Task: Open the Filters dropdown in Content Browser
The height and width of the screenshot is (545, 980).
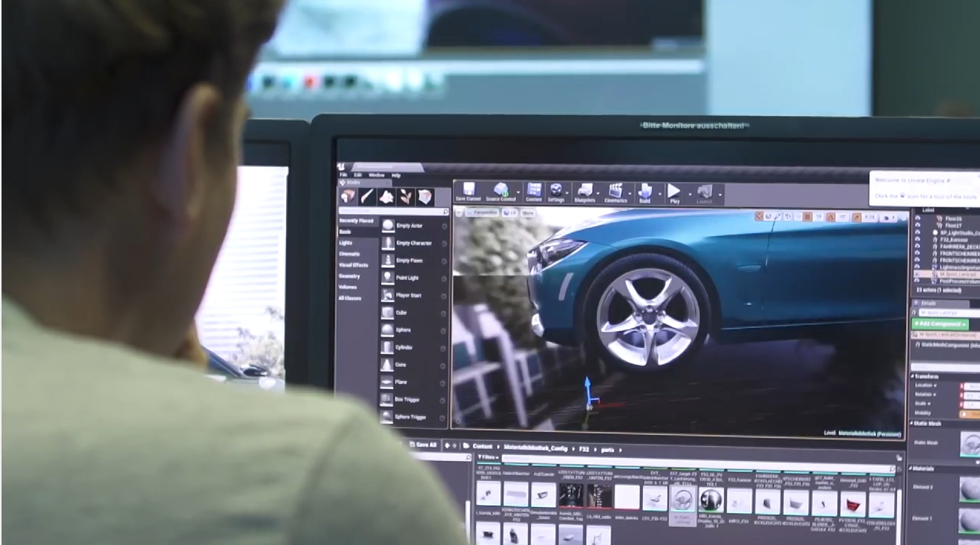Action: pyautogui.click(x=488, y=457)
